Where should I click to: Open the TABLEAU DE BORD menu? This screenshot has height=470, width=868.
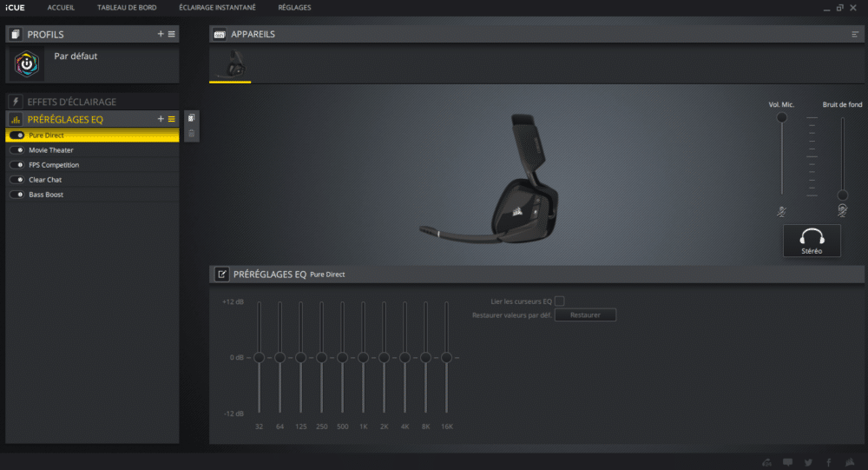tap(127, 8)
